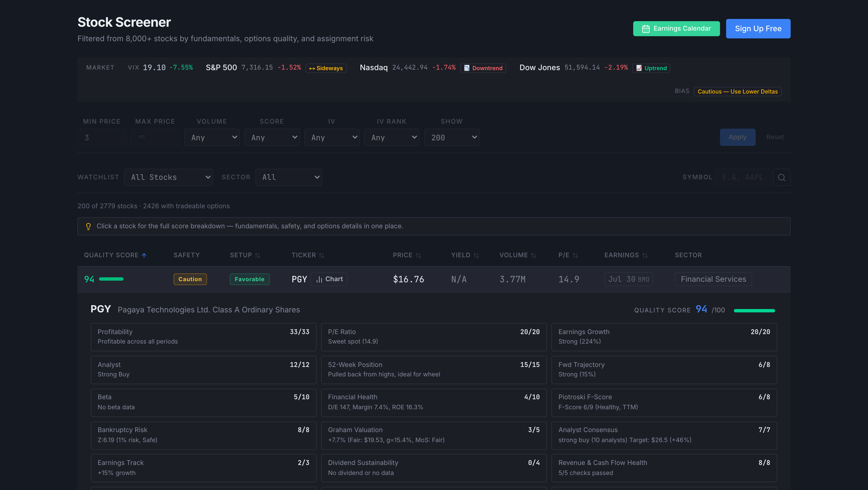Click the 3.77M volume value
868x490 pixels.
click(512, 279)
